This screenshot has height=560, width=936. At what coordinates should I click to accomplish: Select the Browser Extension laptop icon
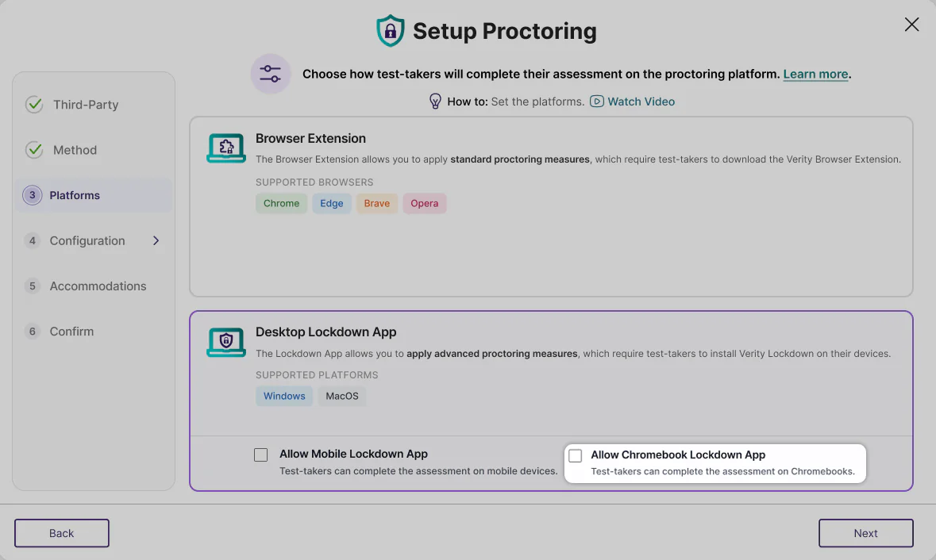coord(225,148)
